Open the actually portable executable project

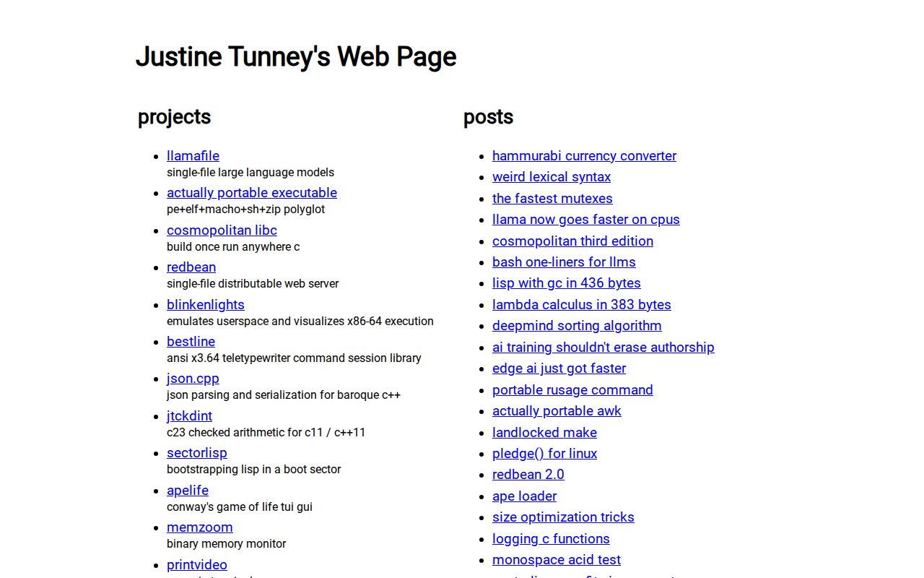(251, 193)
